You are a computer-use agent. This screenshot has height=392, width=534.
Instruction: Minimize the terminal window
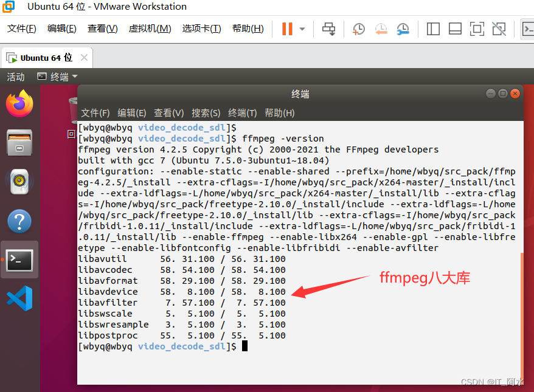pos(491,94)
